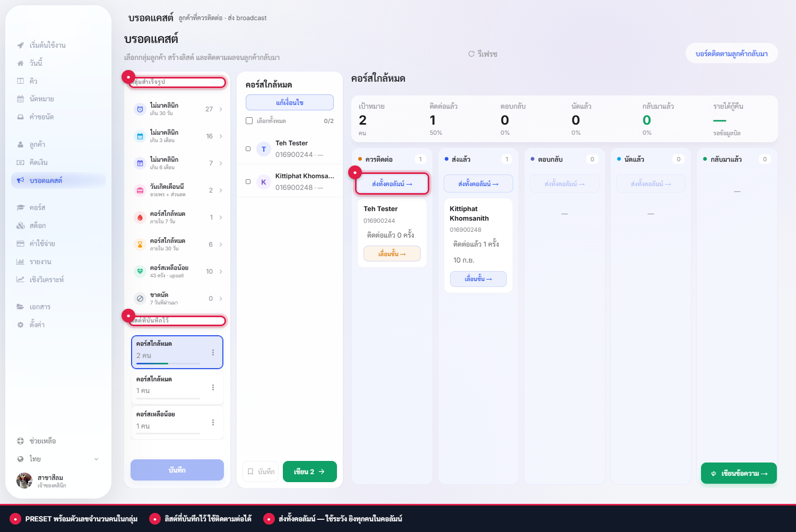Image resolution: width=796 pixels, height=532 pixels.
Task: Open the บอร์ดติดตามลูกค้ากลับมา board button
Action: click(732, 54)
